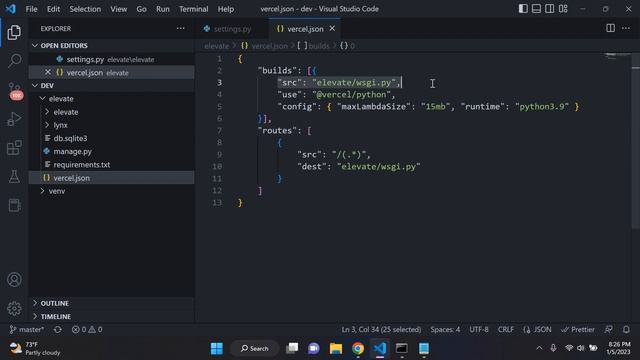Click the feedback icon in status bar

(x=609, y=329)
